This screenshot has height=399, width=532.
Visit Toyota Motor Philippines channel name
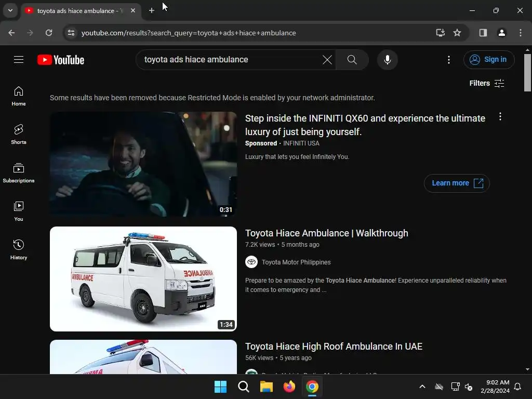[296, 262]
